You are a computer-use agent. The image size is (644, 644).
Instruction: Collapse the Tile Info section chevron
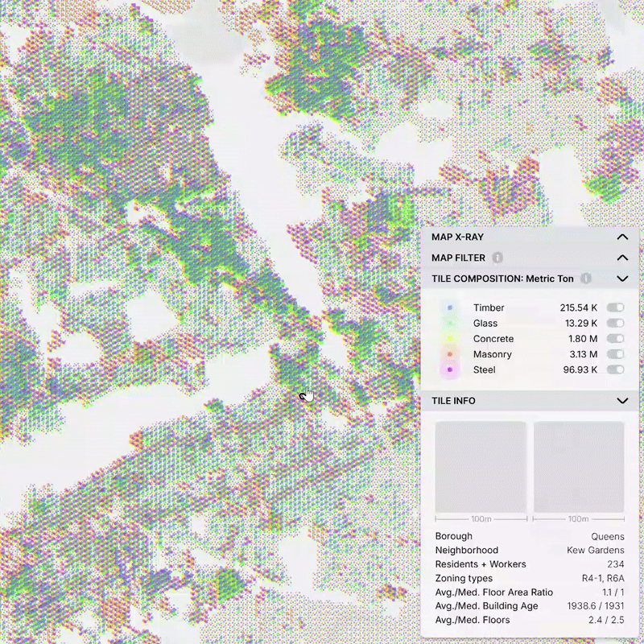621,401
